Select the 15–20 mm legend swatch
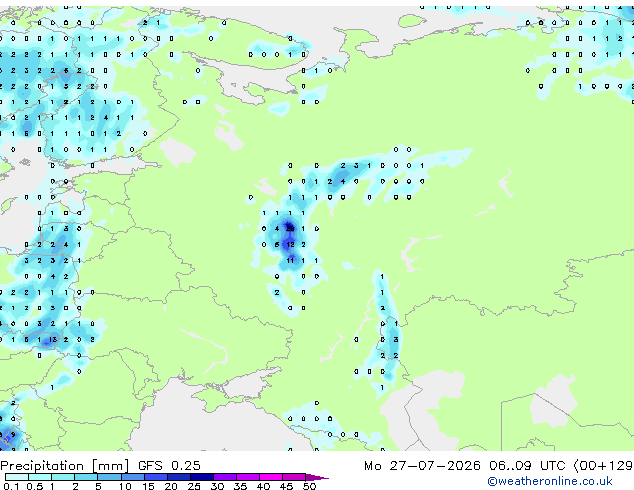This screenshot has height=490, width=634. 155,477
